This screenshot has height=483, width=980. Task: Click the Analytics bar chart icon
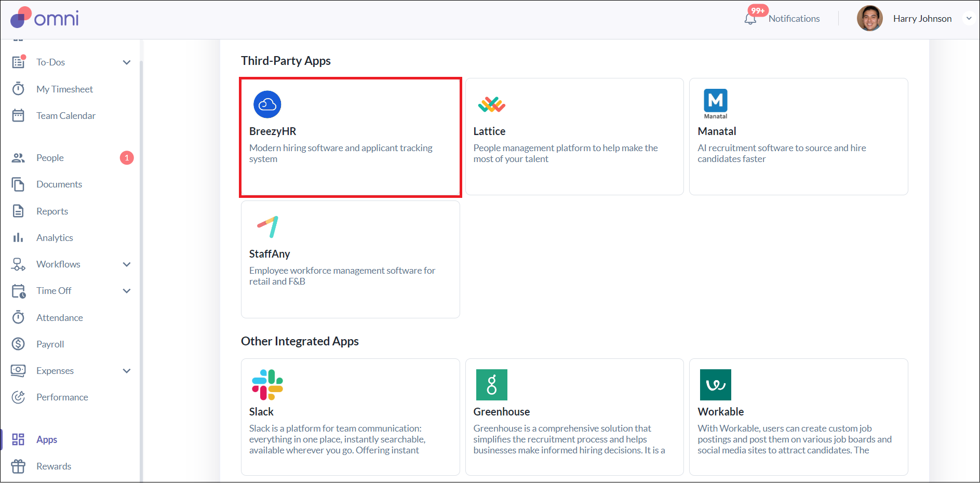[x=18, y=237]
